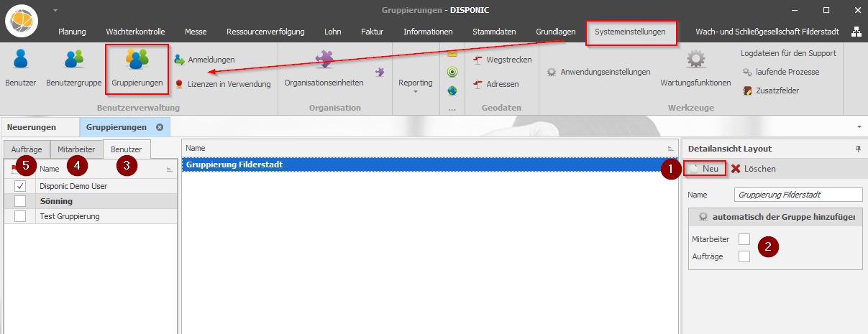This screenshot has width=868, height=334.
Task: Open Benutzergruppe in the ribbon
Action: coord(74,67)
